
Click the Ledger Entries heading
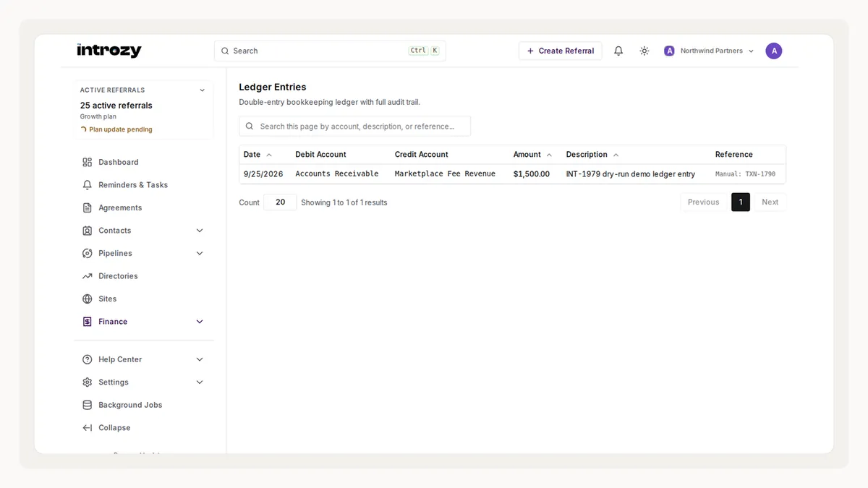273,87
